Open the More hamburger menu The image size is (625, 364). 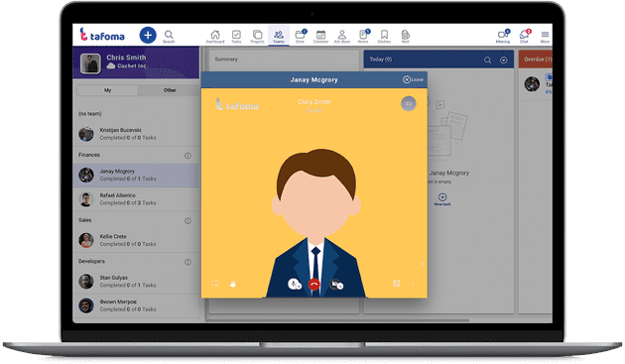(x=545, y=36)
